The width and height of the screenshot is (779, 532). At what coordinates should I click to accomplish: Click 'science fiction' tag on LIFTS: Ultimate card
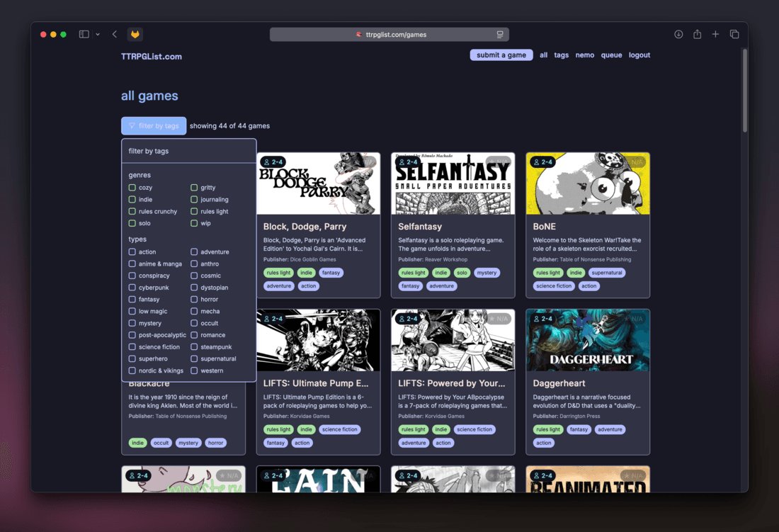[340, 430]
